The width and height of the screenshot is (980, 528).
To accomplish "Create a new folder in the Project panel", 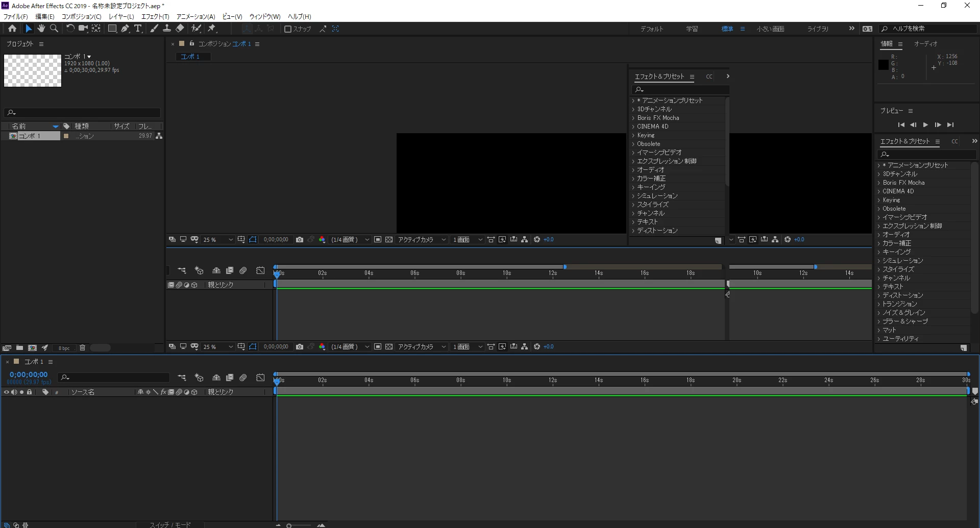I will [x=19, y=348].
